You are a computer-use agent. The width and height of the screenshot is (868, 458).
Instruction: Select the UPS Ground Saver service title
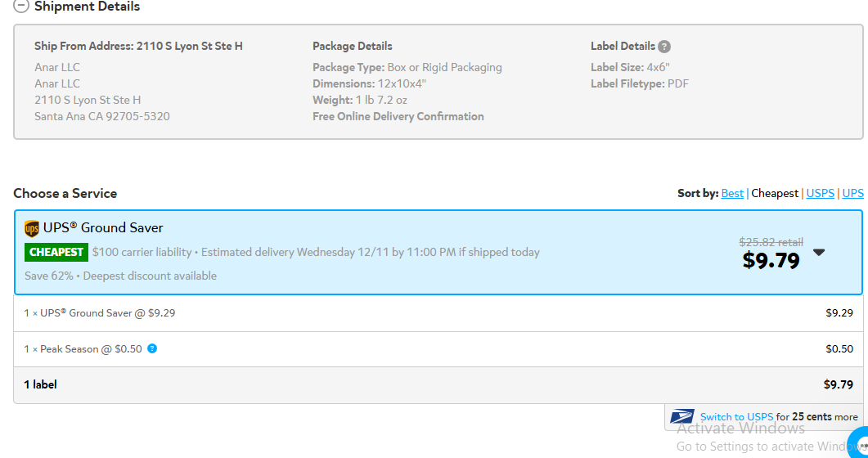[x=103, y=228]
